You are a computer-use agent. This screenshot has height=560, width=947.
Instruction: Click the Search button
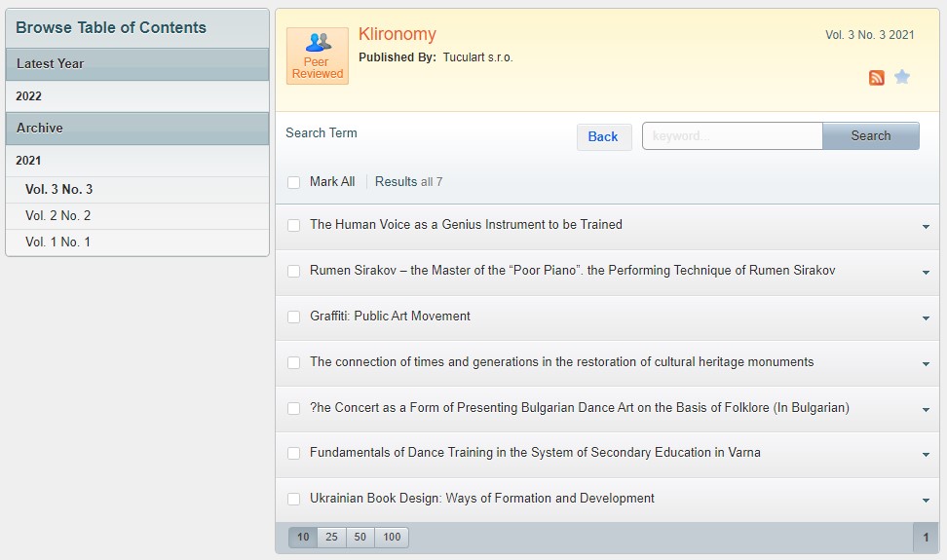870,136
